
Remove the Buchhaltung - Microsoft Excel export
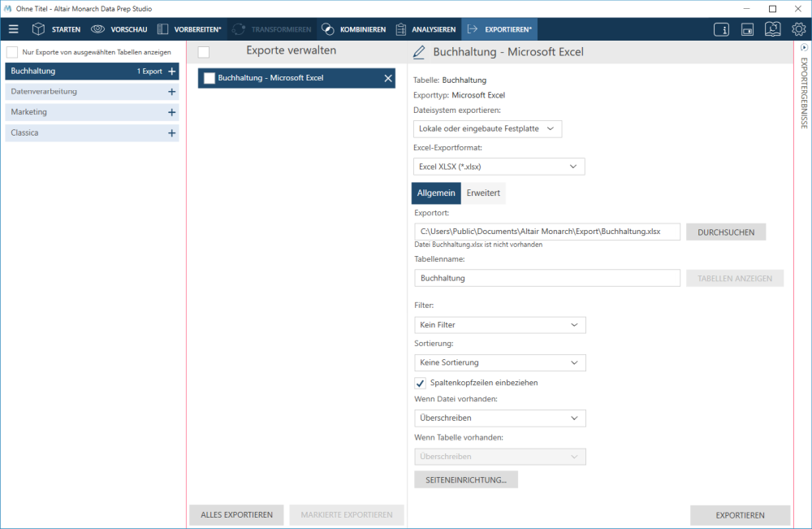(x=388, y=78)
